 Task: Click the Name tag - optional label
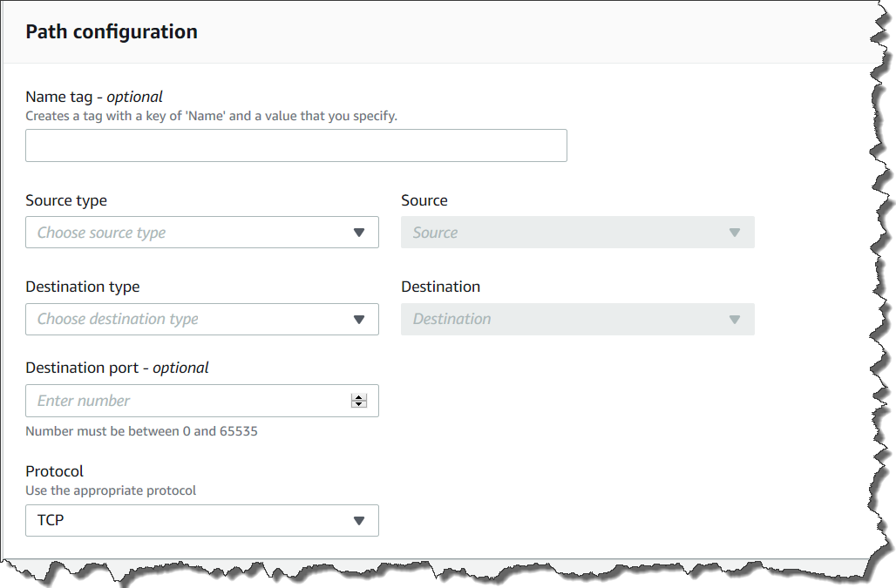94,97
